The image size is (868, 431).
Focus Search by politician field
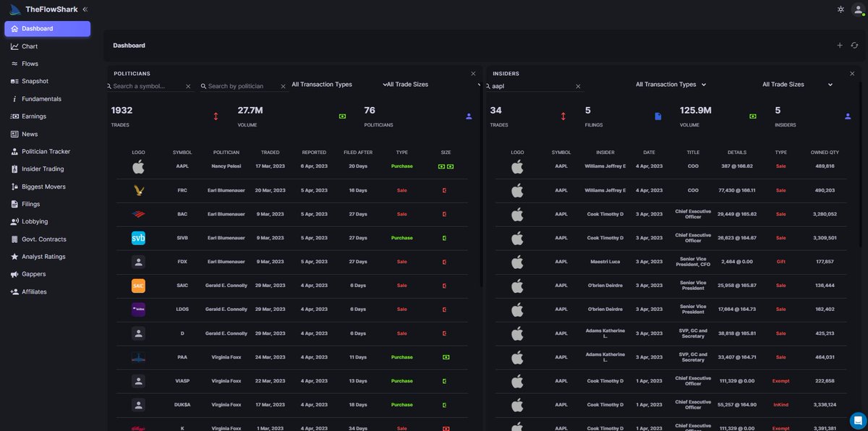[x=242, y=86]
